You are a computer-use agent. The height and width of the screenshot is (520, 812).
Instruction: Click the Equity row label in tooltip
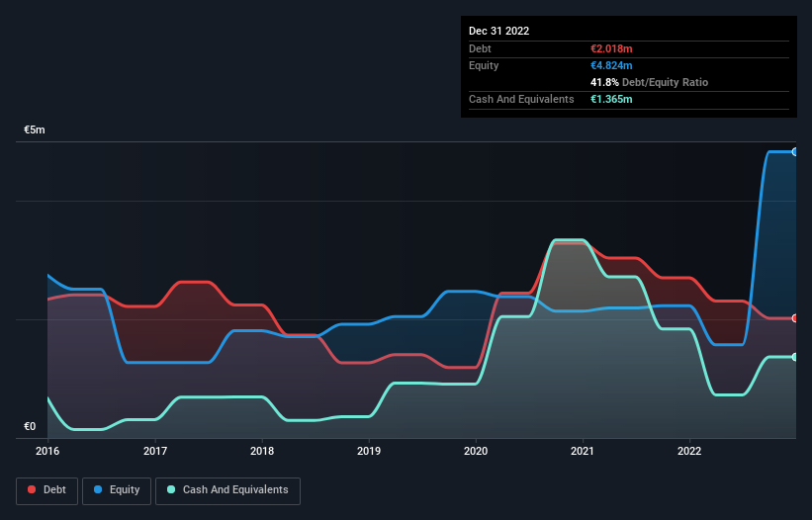[x=484, y=65]
